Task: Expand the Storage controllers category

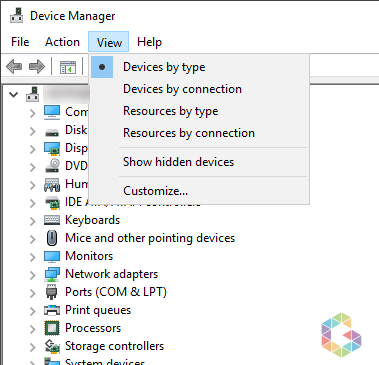Action: (32, 347)
